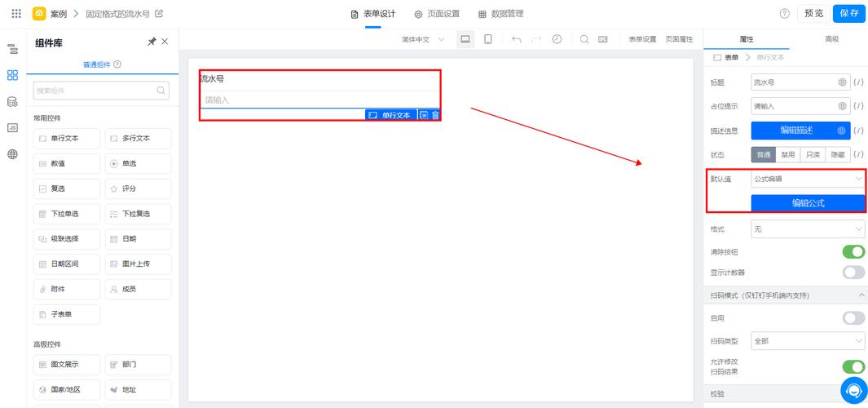Set status to 禁用

[788, 155]
